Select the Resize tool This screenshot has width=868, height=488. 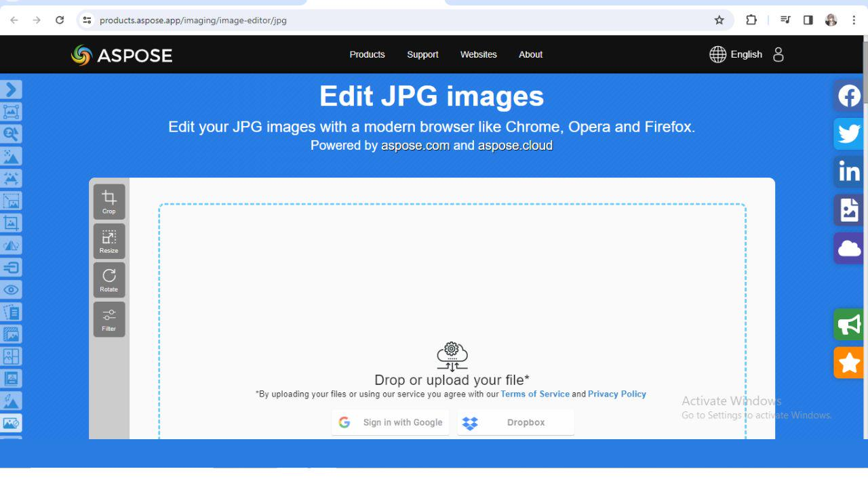click(109, 241)
